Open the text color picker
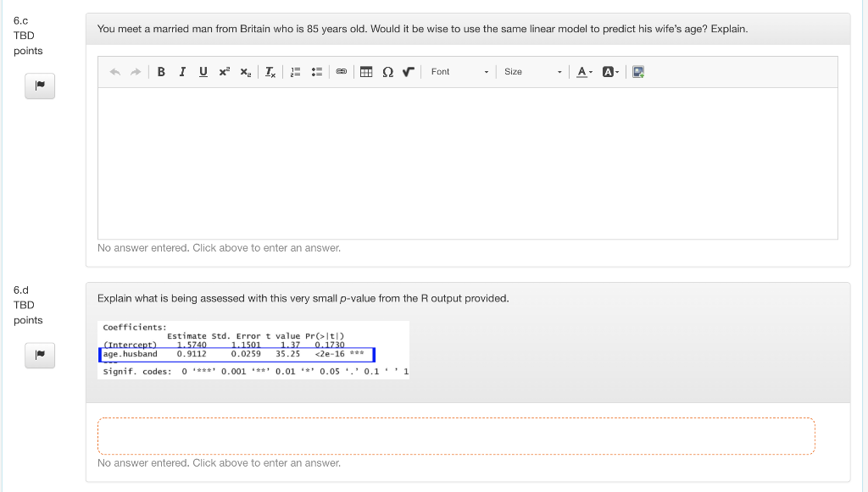Image resolution: width=868 pixels, height=492 pixels. pyautogui.click(x=584, y=72)
